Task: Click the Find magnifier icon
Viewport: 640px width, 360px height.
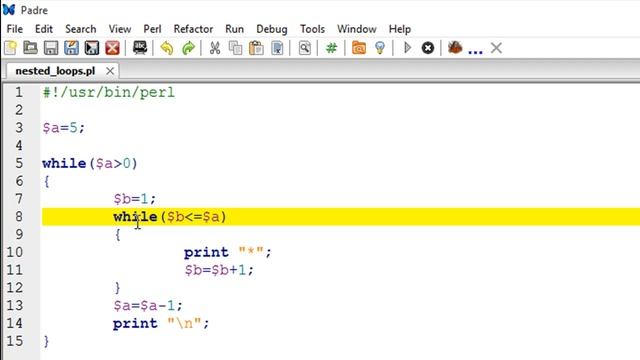Action: point(304,48)
